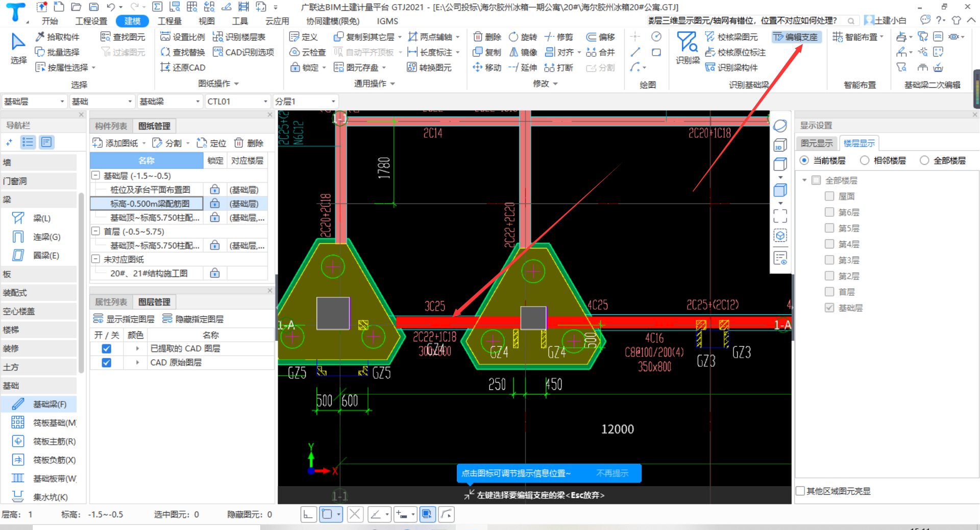980x530 pixels.
Task: Switch to 图元显示 tab
Action: 817,143
